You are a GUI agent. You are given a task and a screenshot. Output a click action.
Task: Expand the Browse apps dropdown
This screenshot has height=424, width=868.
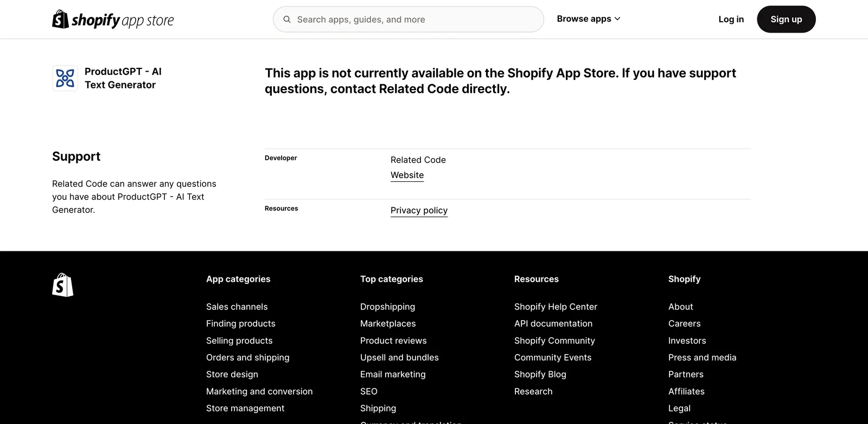pos(589,19)
